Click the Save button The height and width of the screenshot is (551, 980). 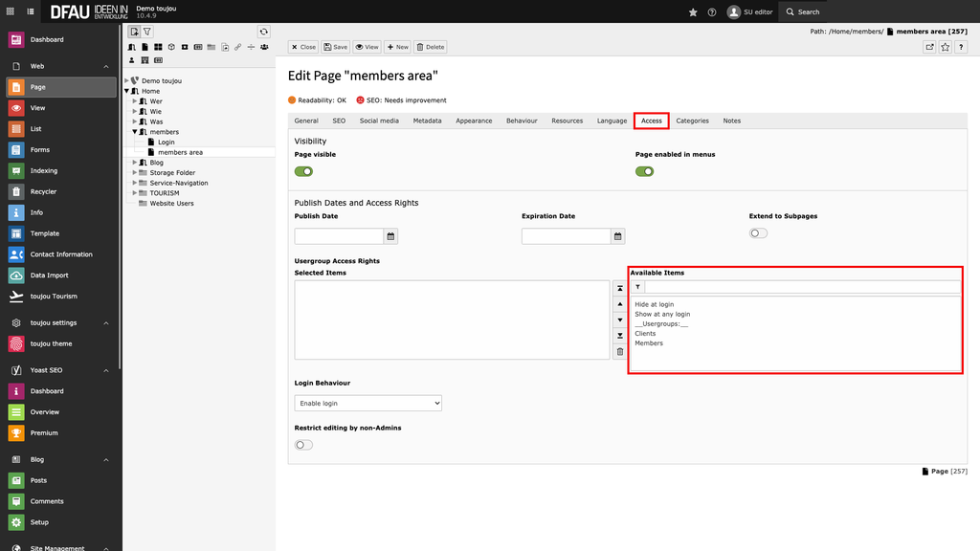pyautogui.click(x=335, y=47)
